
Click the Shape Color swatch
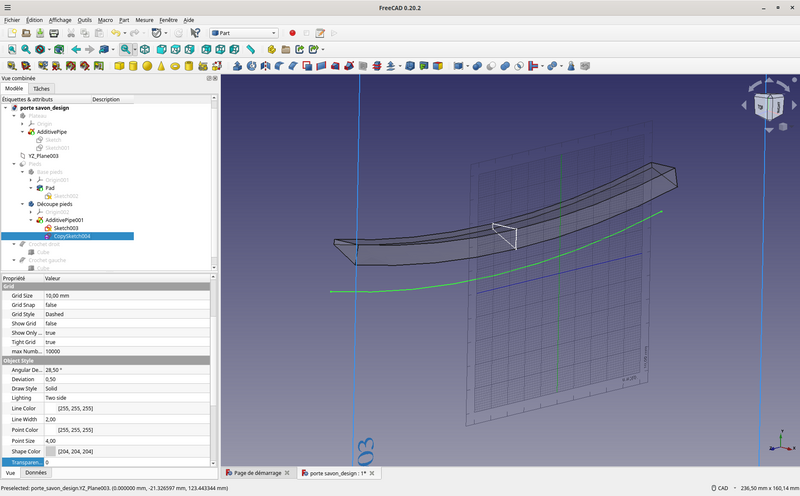[x=51, y=451]
